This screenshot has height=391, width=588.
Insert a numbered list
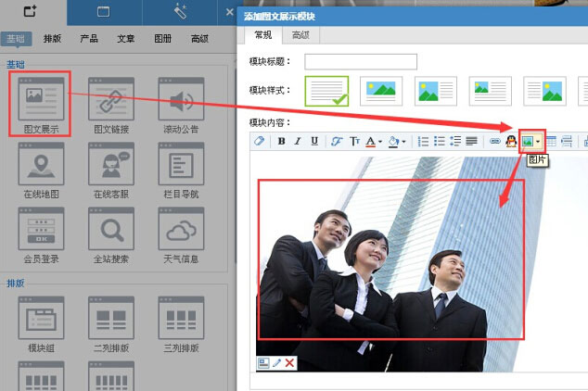point(423,141)
